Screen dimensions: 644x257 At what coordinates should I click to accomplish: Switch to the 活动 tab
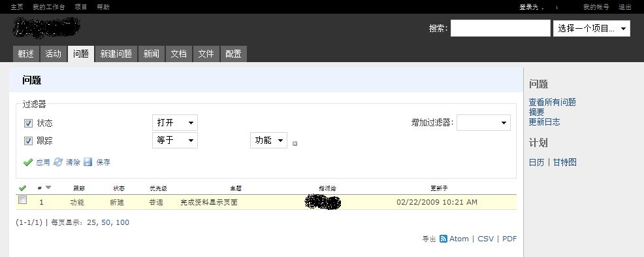(53, 54)
